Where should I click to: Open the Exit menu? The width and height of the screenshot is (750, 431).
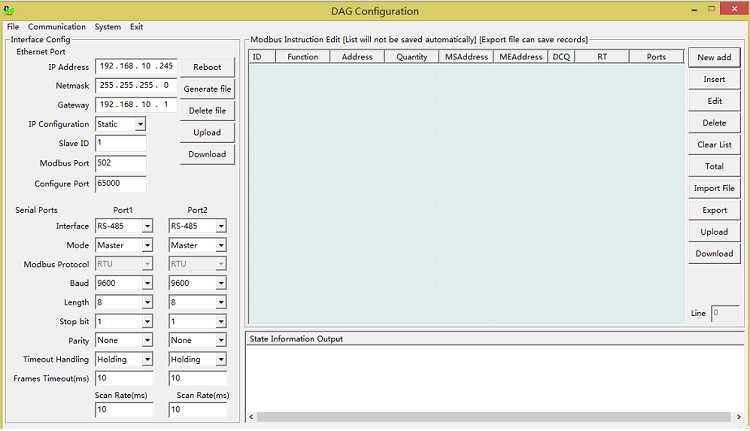[136, 27]
